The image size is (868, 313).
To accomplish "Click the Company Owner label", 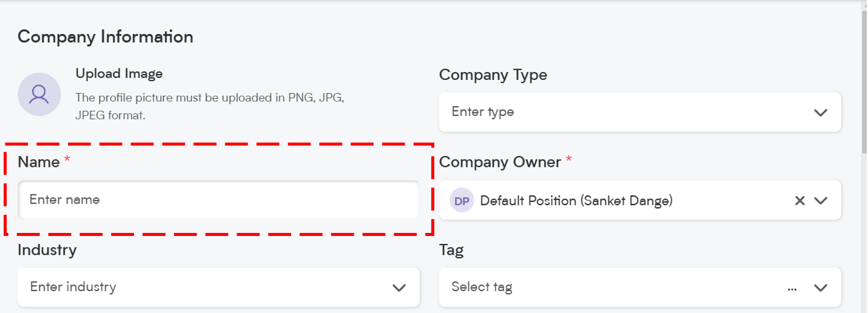I will [x=500, y=162].
